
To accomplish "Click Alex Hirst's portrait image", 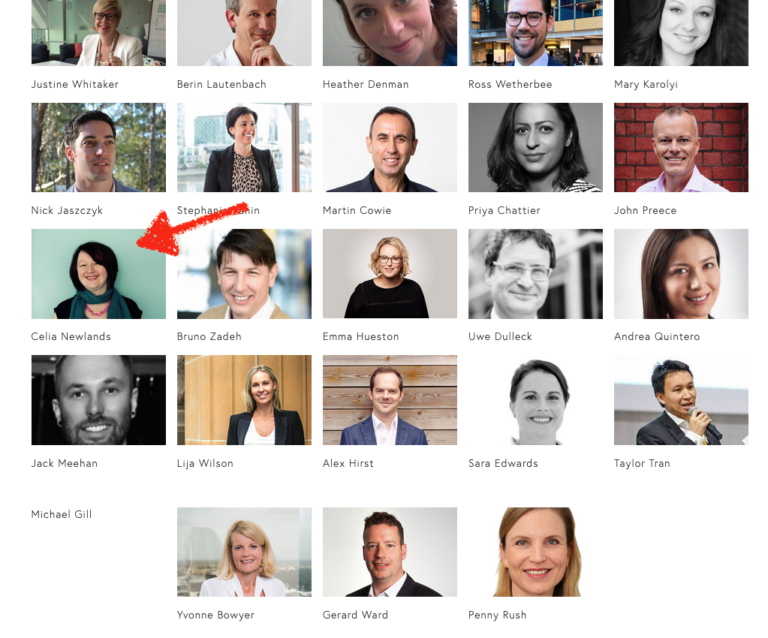I will click(x=390, y=400).
